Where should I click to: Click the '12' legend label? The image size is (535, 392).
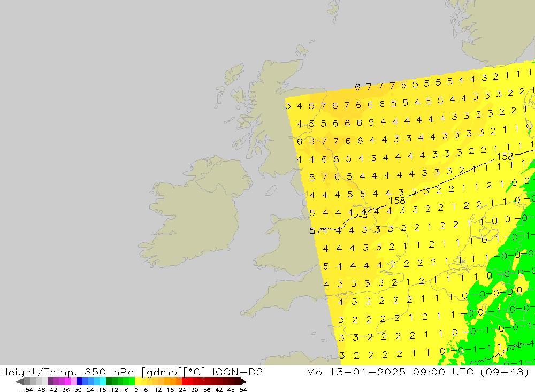point(158,390)
